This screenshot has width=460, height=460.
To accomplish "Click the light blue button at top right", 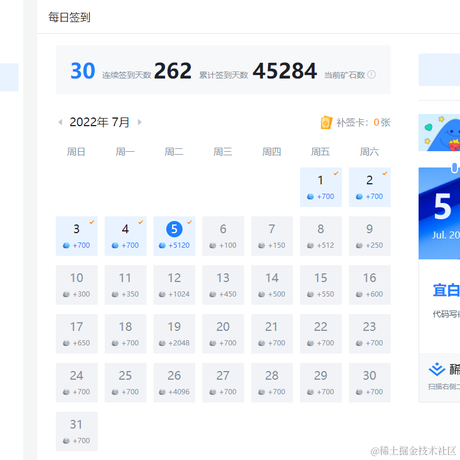I will point(439,70).
